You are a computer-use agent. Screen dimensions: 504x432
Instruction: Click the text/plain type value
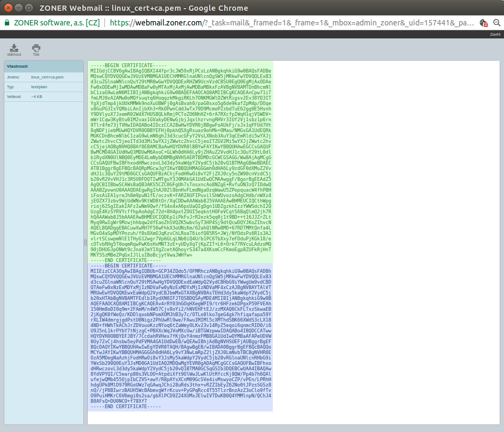point(40,87)
